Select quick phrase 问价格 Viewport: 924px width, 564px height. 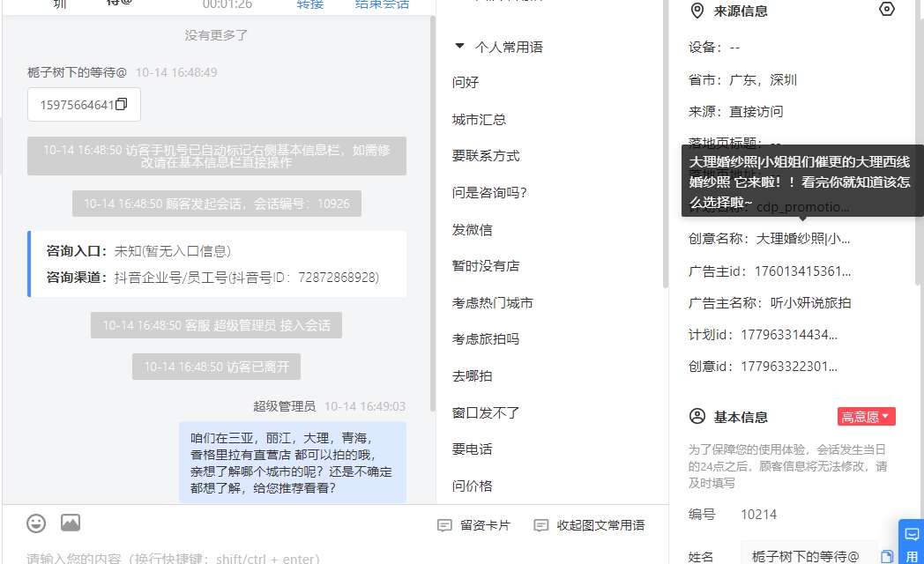click(x=472, y=486)
